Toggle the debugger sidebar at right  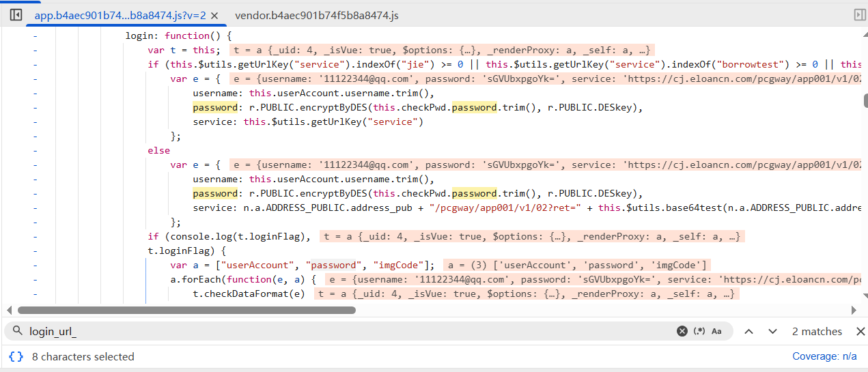860,15
